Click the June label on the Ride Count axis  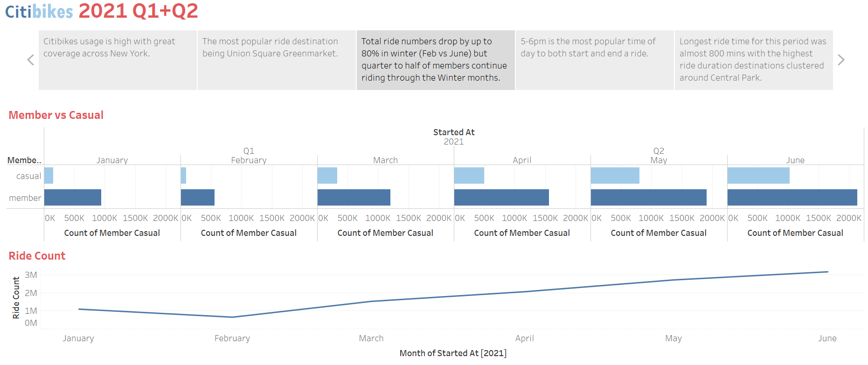pyautogui.click(x=828, y=338)
